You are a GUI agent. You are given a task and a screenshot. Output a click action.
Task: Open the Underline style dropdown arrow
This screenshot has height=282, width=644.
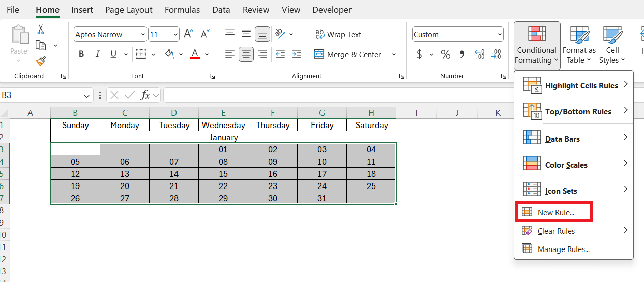click(125, 54)
